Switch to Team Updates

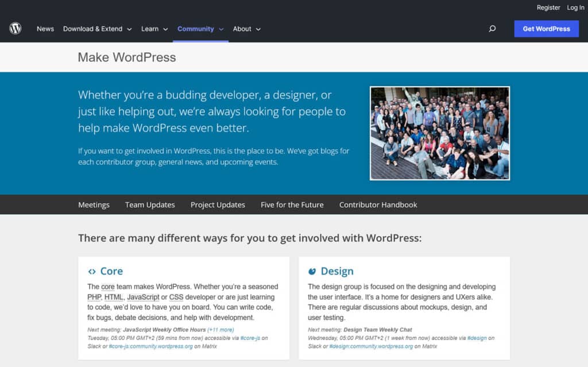click(150, 204)
